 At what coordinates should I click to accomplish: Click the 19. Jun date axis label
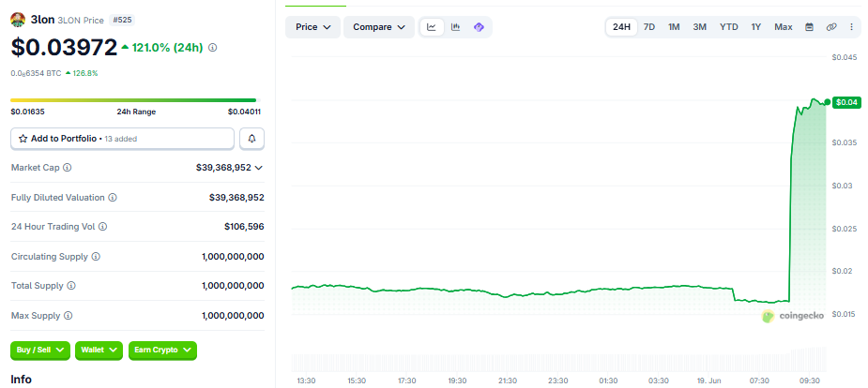[709, 381]
